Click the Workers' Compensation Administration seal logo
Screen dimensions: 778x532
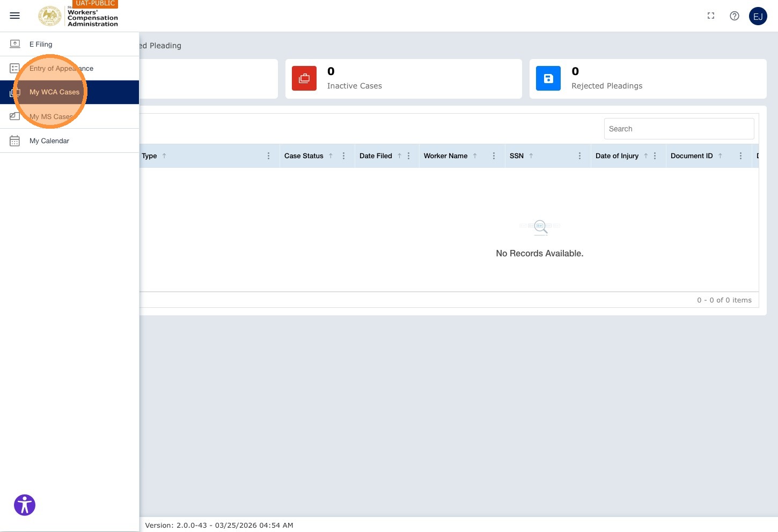coord(50,16)
